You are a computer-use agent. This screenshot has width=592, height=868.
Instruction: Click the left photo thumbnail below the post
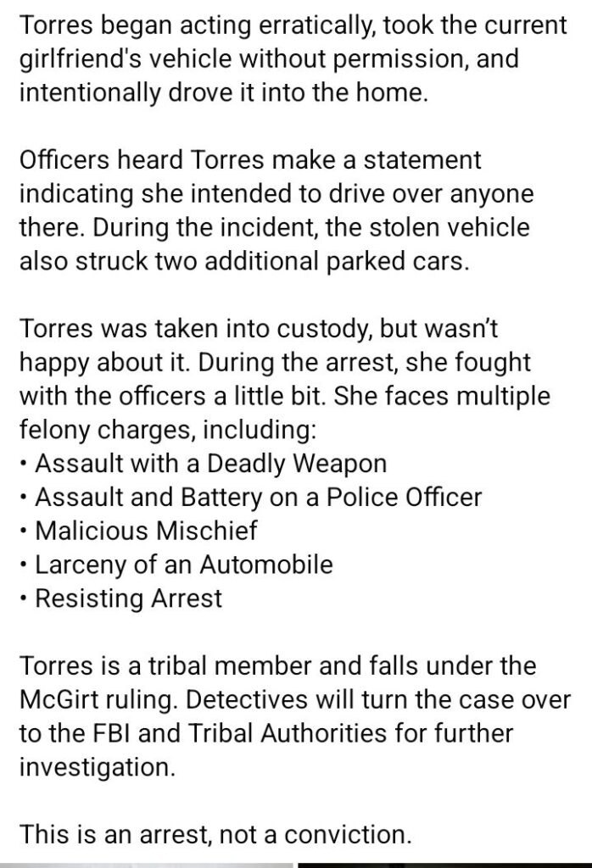[x=146, y=864]
